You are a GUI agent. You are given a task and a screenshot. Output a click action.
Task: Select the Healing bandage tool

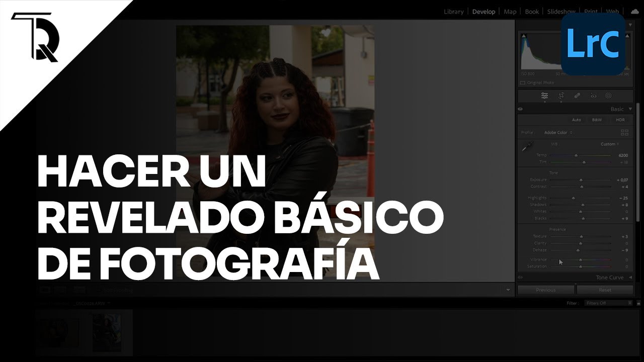point(577,96)
